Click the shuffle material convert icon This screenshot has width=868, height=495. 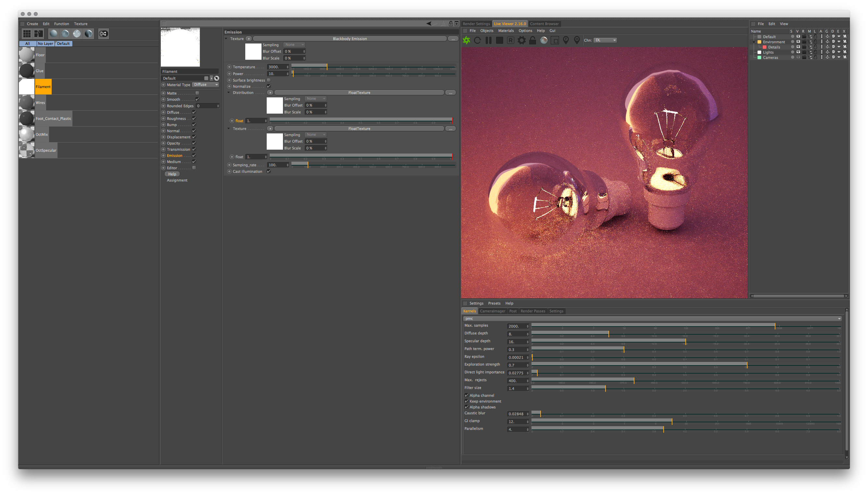tap(103, 34)
